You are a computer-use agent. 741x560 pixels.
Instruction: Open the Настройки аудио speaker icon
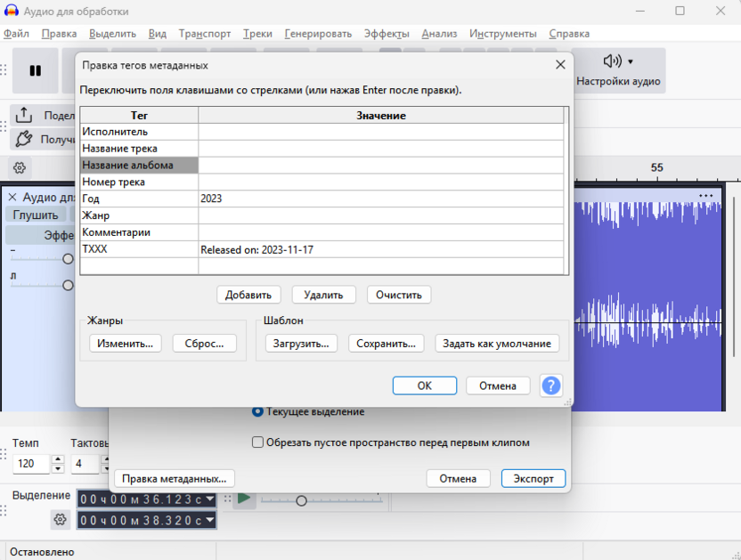611,61
